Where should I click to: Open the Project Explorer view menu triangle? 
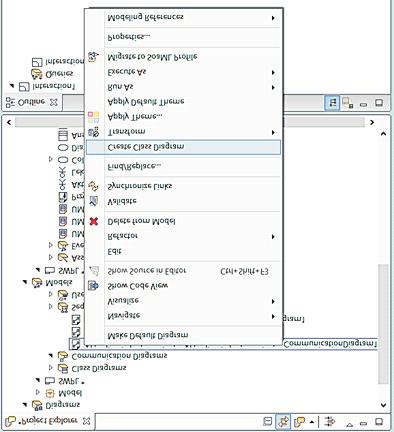(349, 424)
